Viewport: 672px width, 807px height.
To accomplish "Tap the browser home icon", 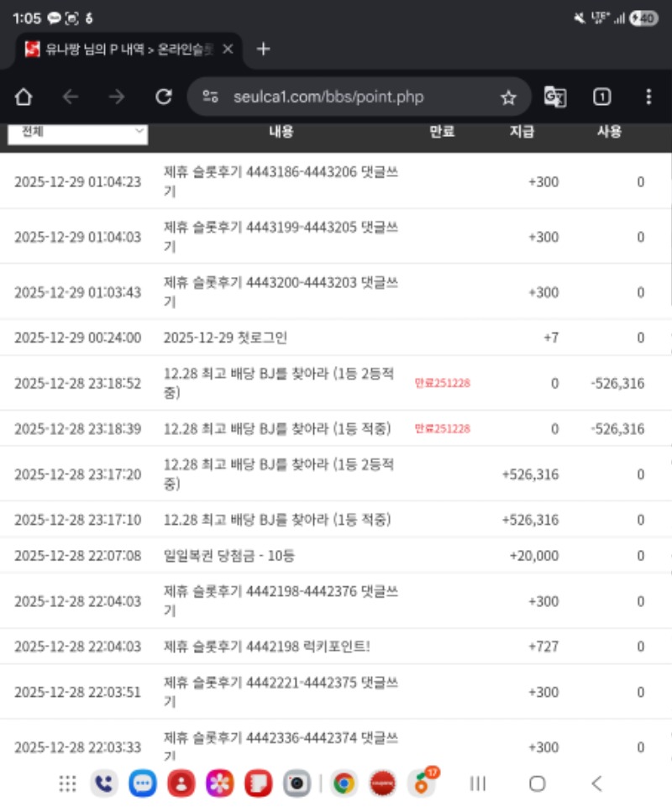I will 24,97.
